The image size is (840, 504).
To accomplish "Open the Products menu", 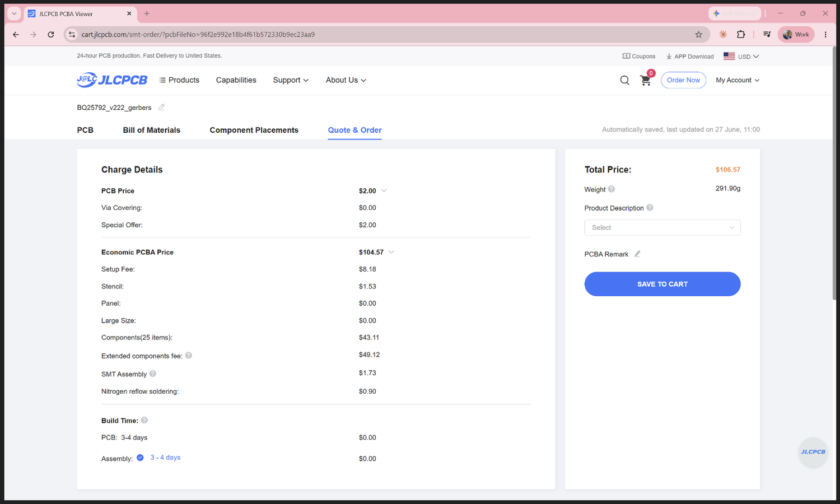I will [179, 80].
